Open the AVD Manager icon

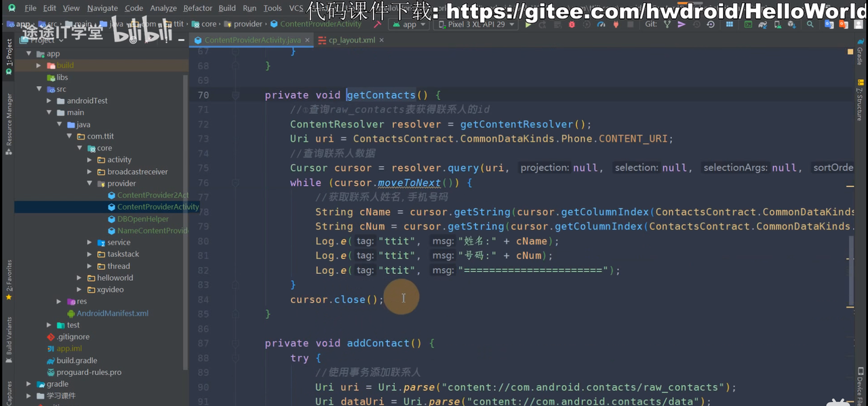tap(777, 24)
